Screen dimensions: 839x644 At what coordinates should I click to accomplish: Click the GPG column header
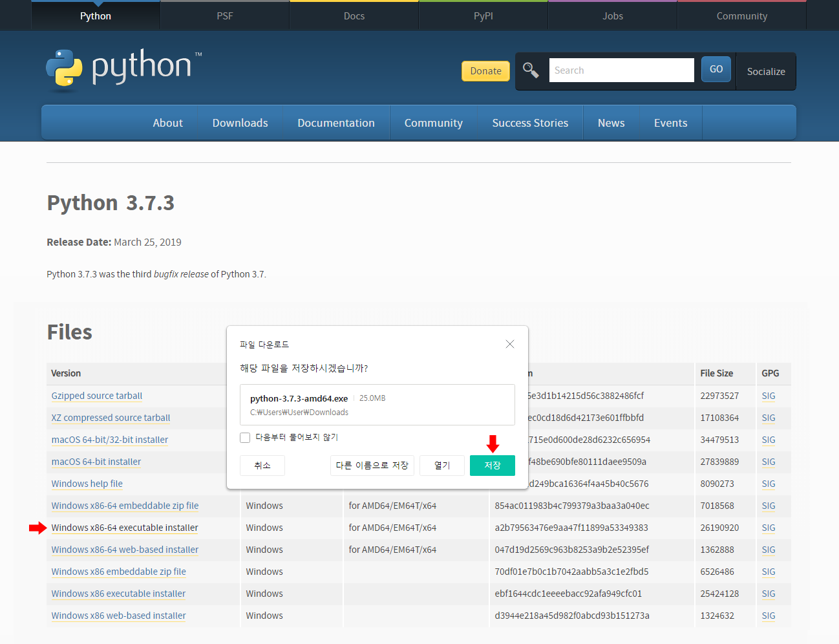[x=770, y=373]
